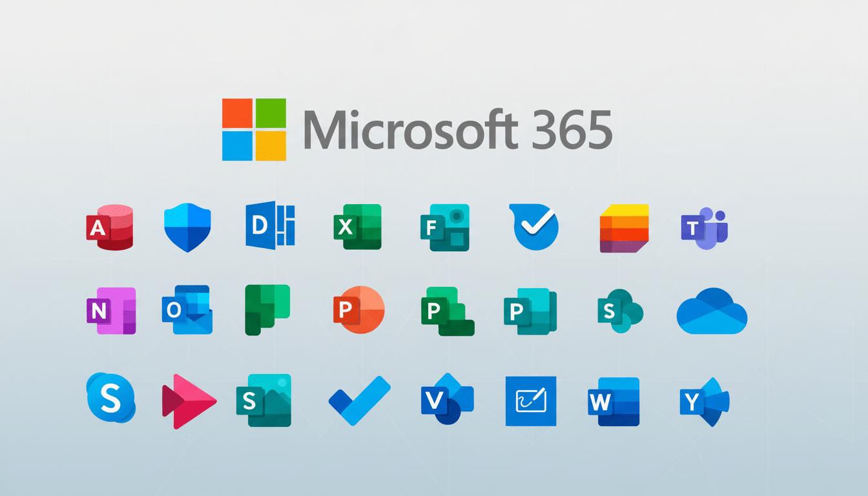
Task: Launch Skype from its icon
Action: click(x=110, y=400)
